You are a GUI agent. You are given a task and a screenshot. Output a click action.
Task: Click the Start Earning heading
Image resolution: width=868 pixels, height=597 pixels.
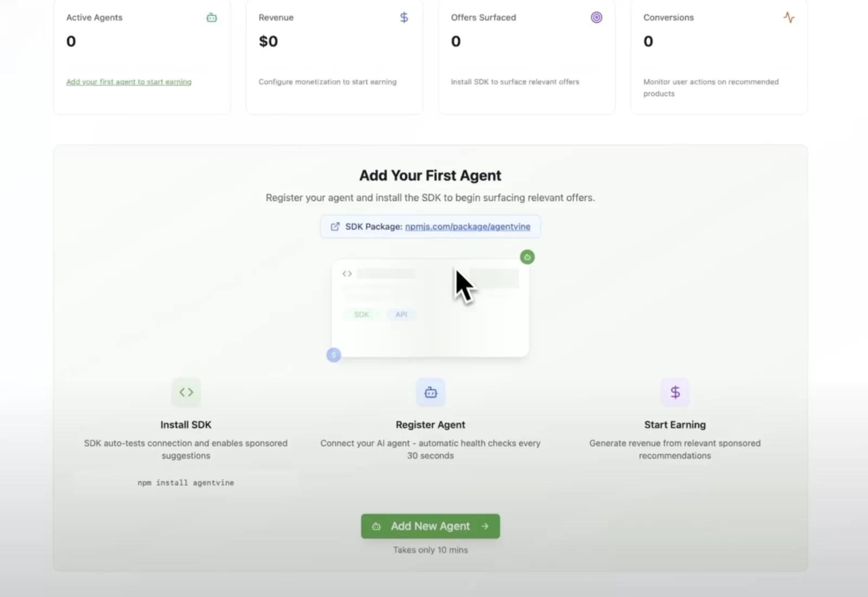click(675, 425)
